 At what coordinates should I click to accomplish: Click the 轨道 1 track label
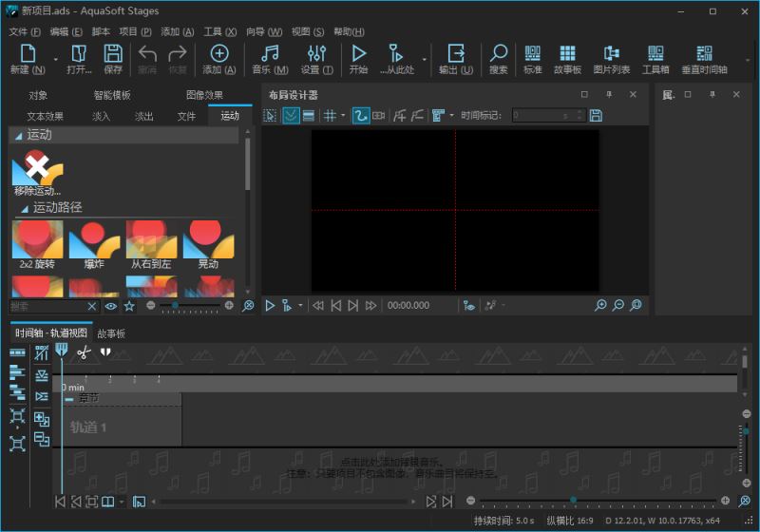tap(87, 427)
